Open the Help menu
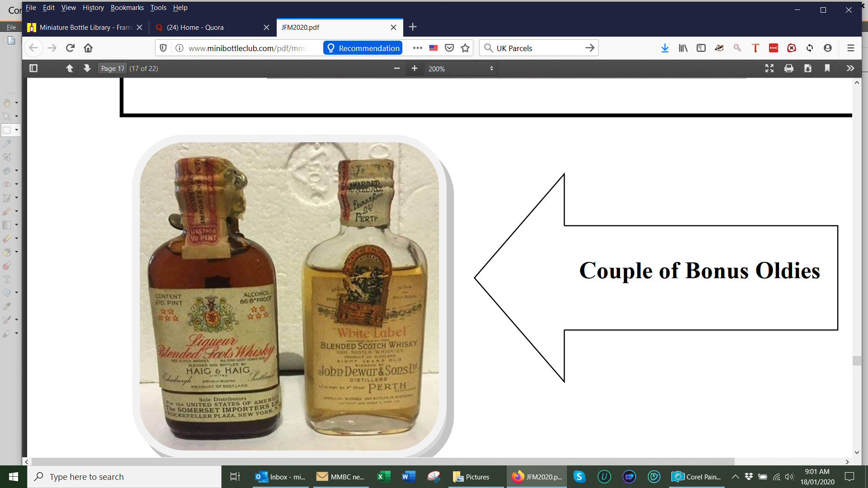Screen dimensions: 868x488 180,8
